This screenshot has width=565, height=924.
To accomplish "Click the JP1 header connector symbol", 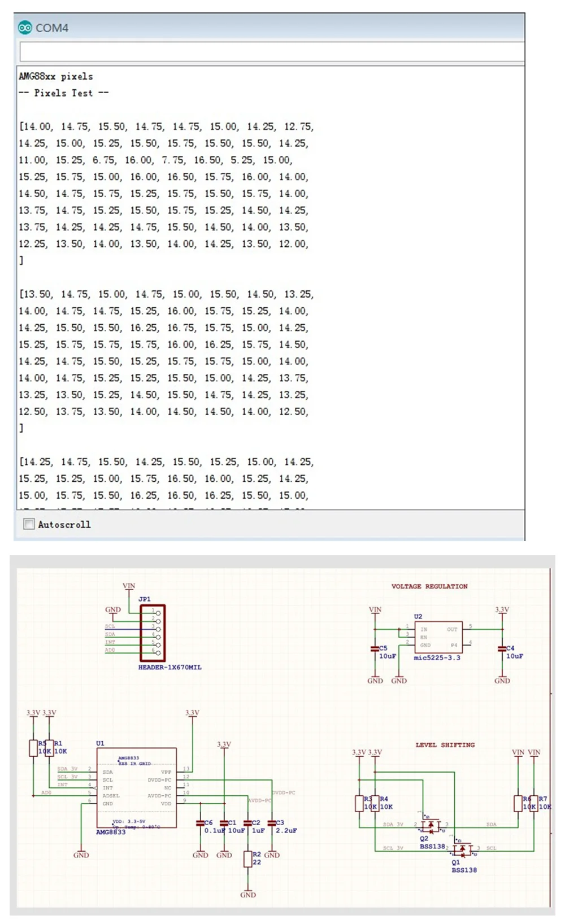I will click(153, 633).
